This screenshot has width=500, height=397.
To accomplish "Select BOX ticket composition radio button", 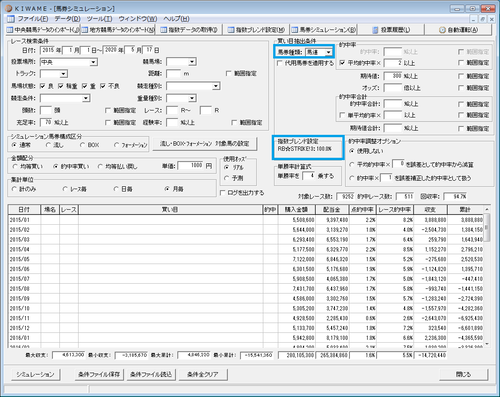I will pyautogui.click(x=82, y=145).
